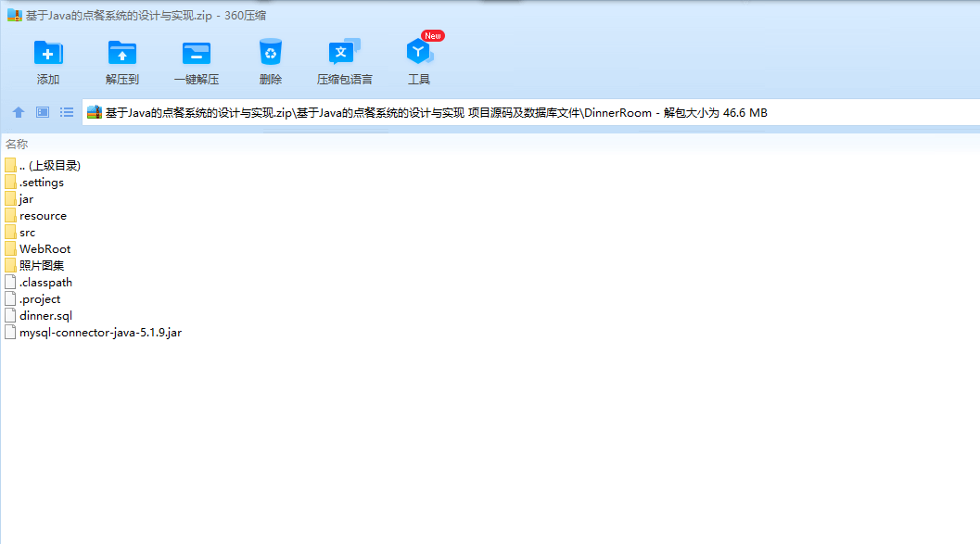This screenshot has height=544, width=980.
Task: Open the 工具 (Tools) icon marked New
Action: pos(419,52)
